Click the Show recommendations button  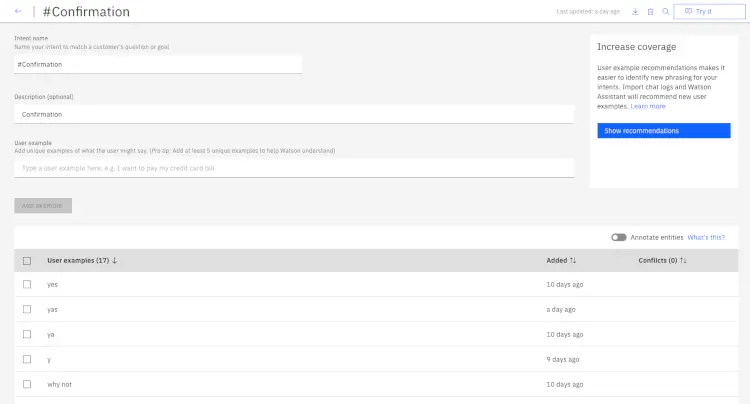pos(663,131)
